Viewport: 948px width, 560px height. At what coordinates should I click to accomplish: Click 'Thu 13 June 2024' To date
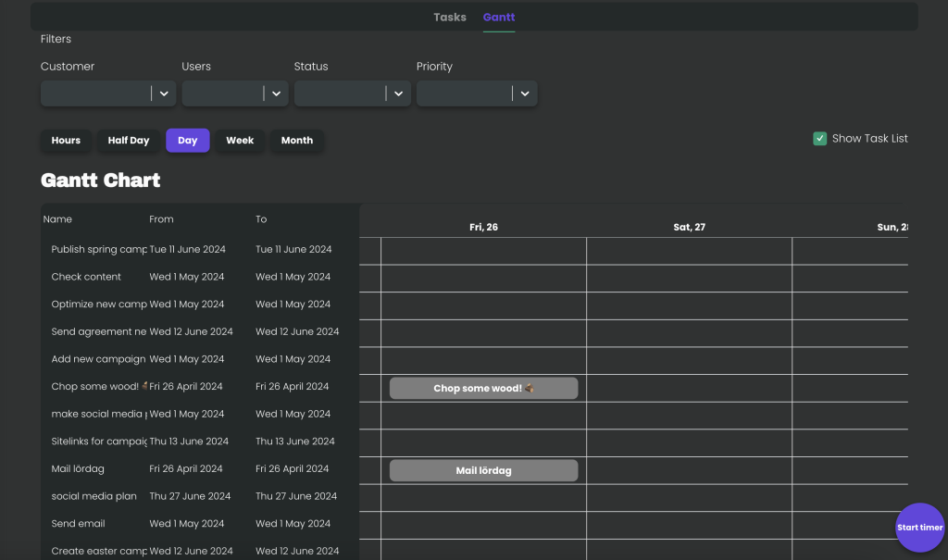295,442
